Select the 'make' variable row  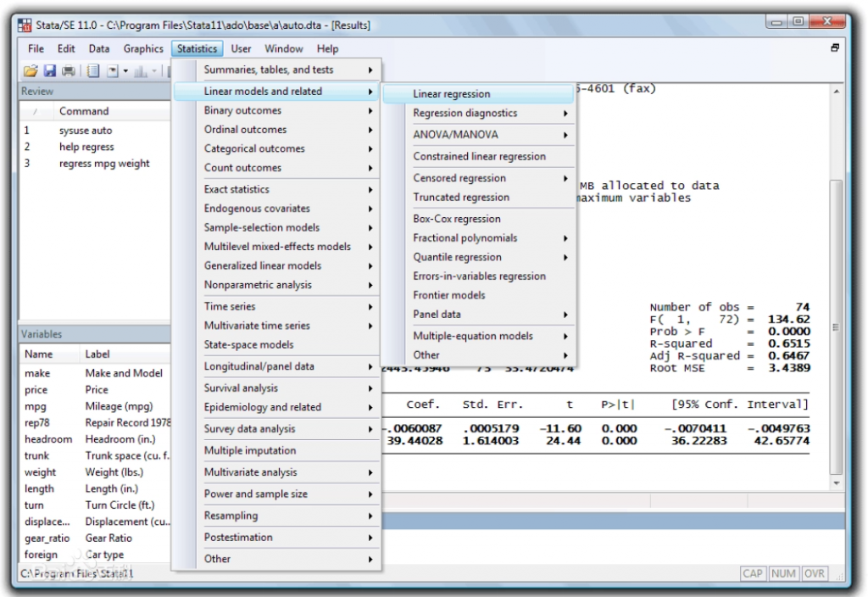(x=95, y=374)
